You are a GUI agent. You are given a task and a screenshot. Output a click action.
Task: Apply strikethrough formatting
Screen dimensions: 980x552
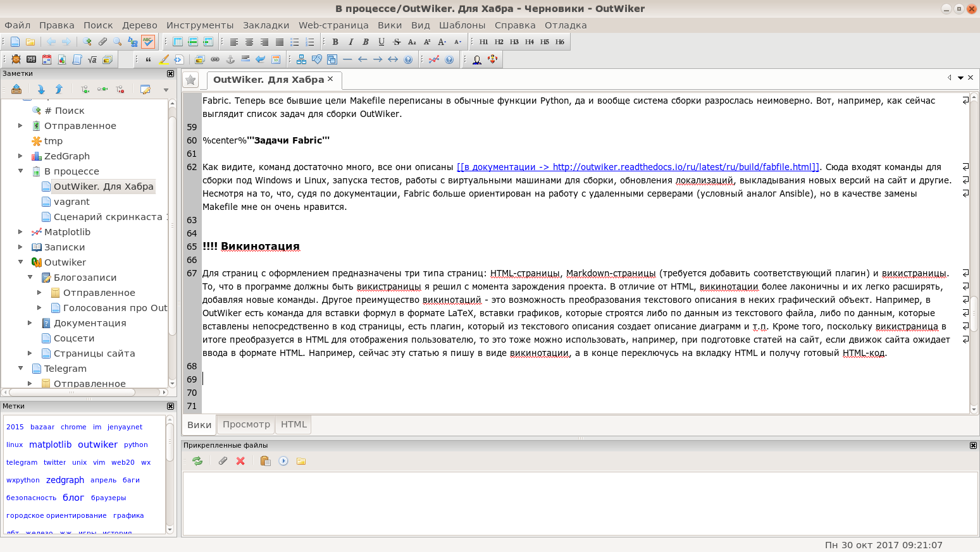coord(397,42)
